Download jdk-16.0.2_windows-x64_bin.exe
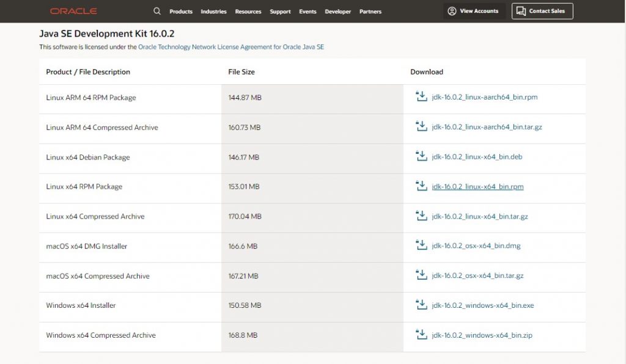626x364 pixels. pyautogui.click(x=483, y=305)
